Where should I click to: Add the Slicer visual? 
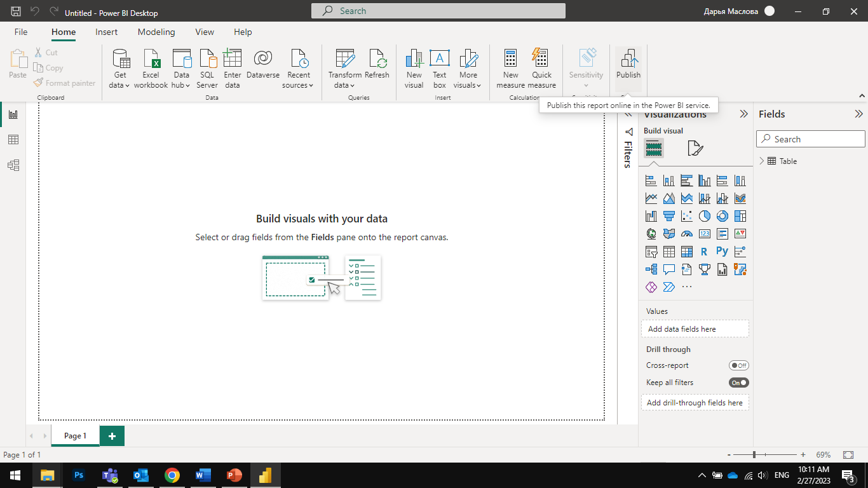coord(651,252)
